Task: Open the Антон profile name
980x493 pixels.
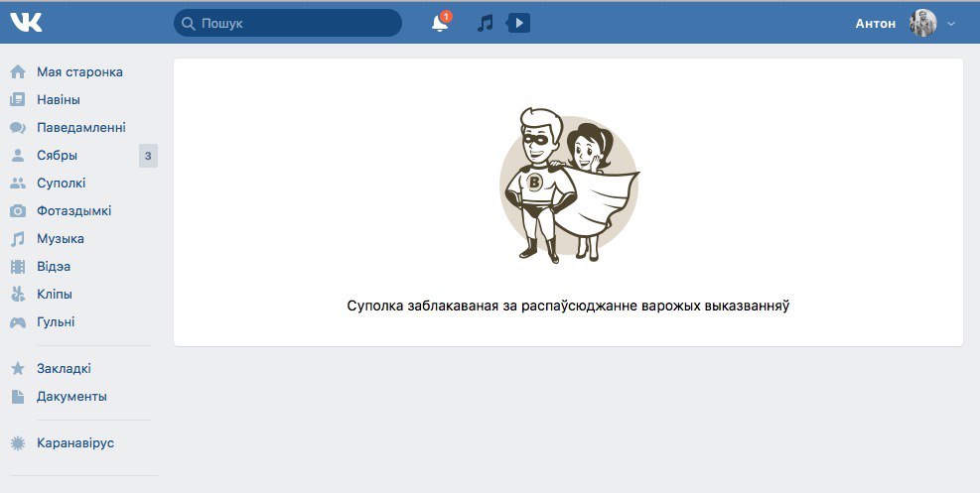Action: (875, 24)
